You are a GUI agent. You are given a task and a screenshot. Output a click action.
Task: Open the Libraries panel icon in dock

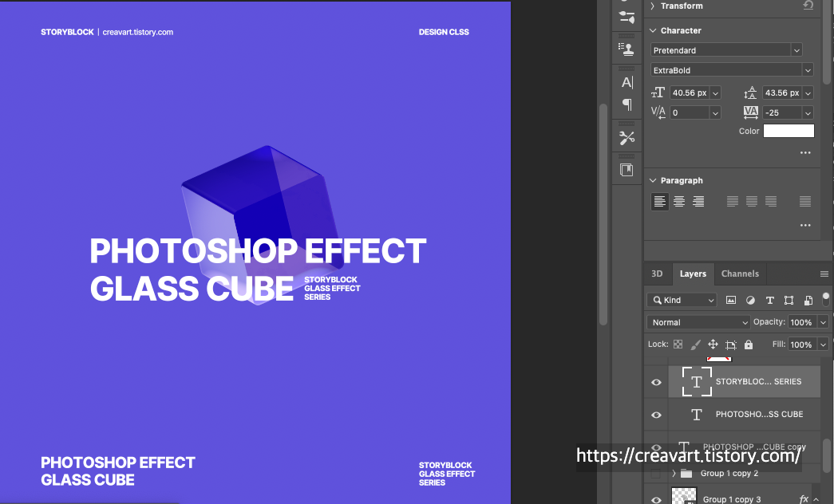pyautogui.click(x=626, y=170)
